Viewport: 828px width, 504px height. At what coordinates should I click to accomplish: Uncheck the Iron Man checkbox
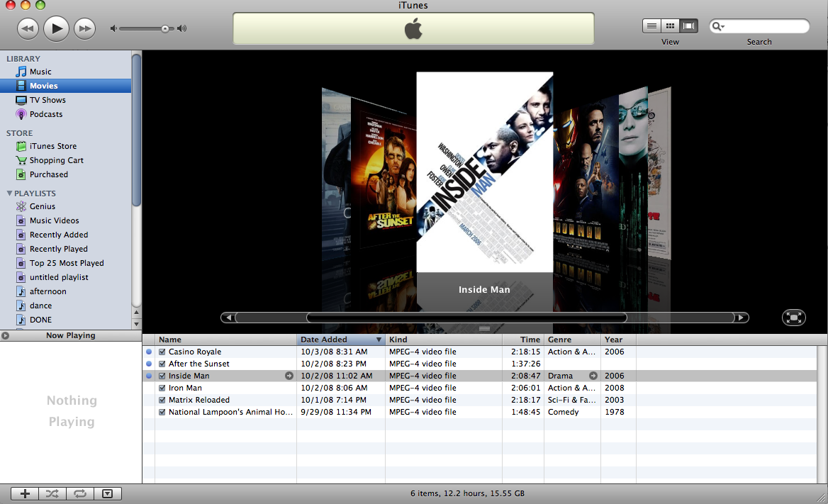click(x=162, y=388)
